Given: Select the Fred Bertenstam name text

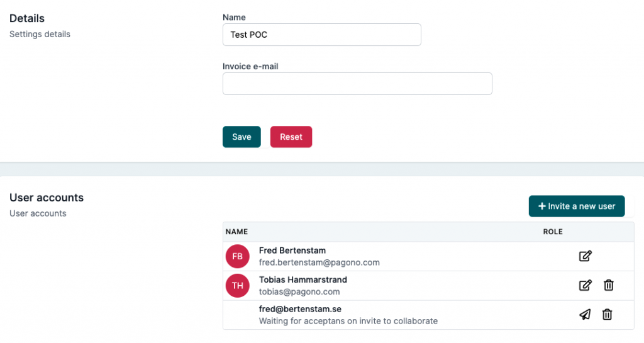Looking at the screenshot, I should pos(292,250).
